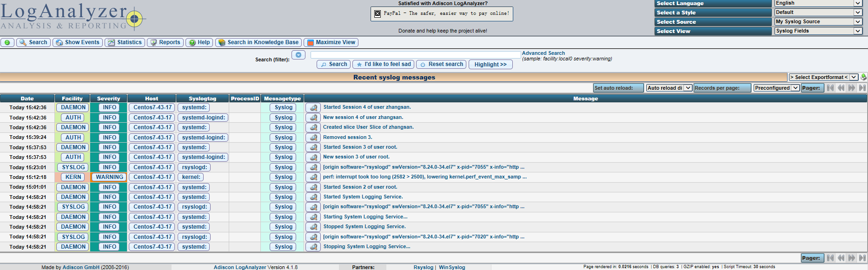Open details icon for 'Started Session 4 of user zhangsan'

313,107
